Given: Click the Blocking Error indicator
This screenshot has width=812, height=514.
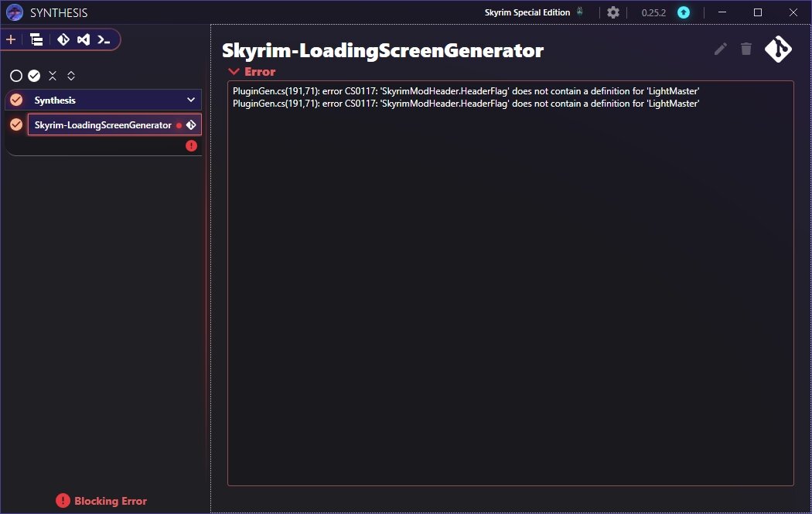Looking at the screenshot, I should coord(100,501).
